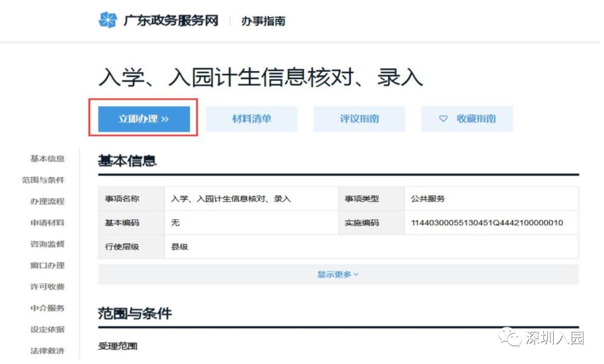The image size is (604, 364).
Task: Select 咨询监督 sidebar entry
Action: 47,244
